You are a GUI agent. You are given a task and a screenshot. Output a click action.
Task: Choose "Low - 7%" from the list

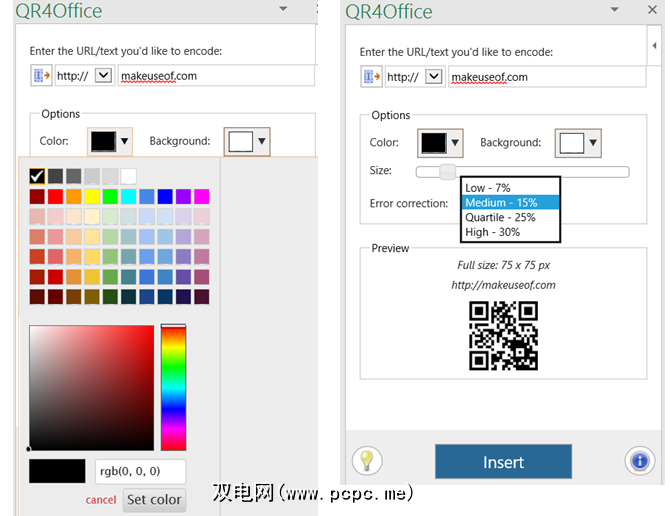click(489, 188)
